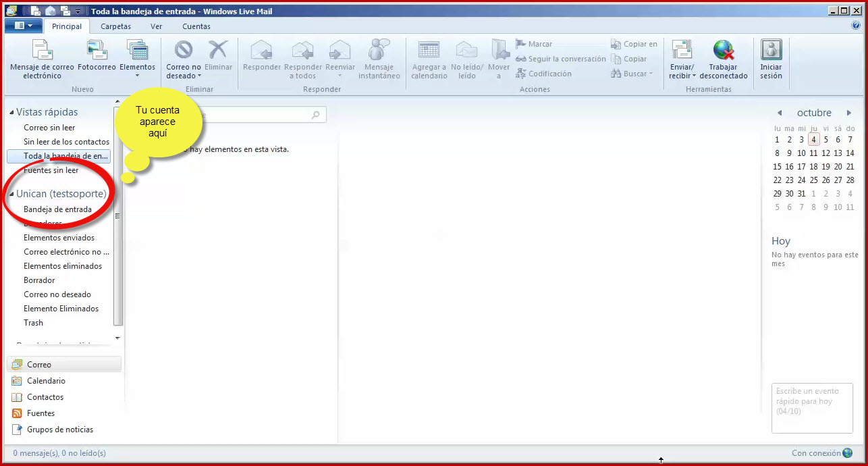
Task: Click the Eliminar X icon in the ribbon
Action: click(218, 50)
